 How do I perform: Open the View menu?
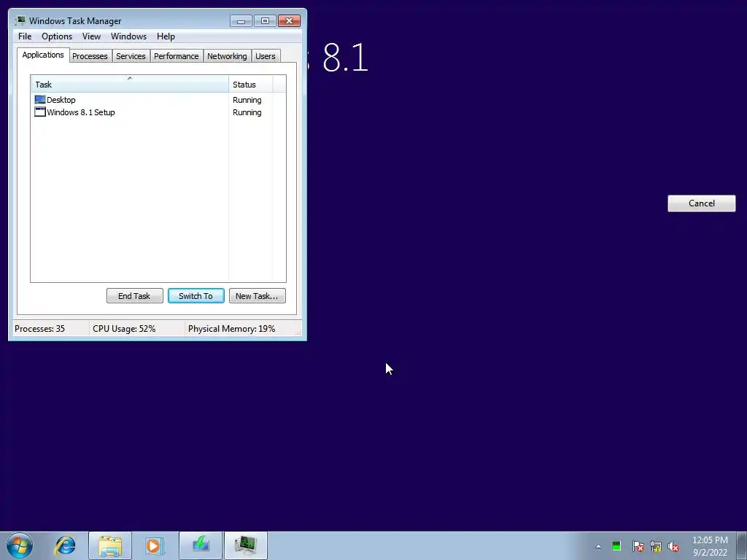tap(91, 36)
